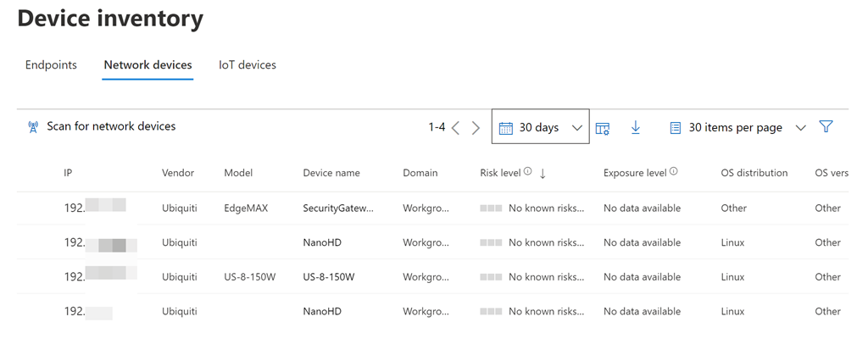Open the customize columns icon
The width and height of the screenshot is (868, 350).
coord(603,128)
